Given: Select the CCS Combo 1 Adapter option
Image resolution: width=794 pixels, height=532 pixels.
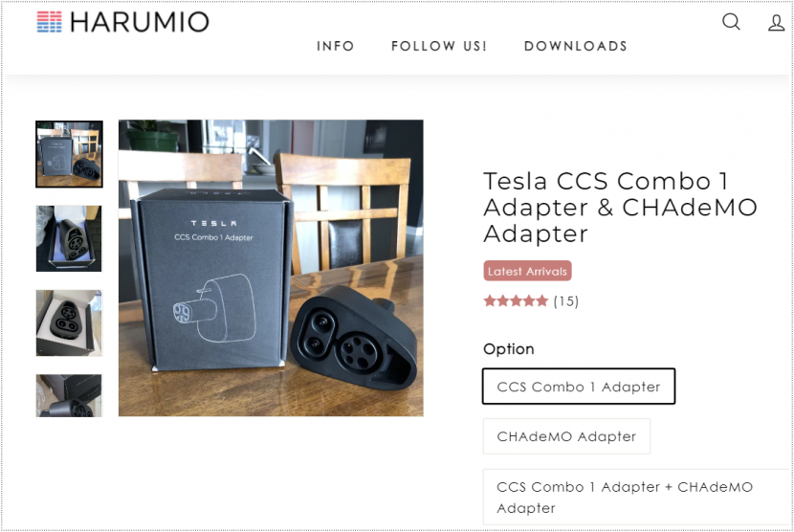Looking at the screenshot, I should pos(579,386).
